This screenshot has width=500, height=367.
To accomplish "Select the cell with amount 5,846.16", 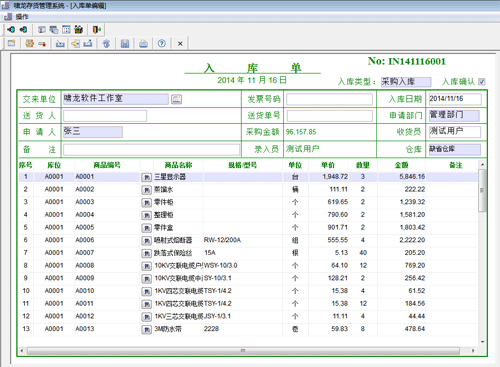I will (x=402, y=177).
